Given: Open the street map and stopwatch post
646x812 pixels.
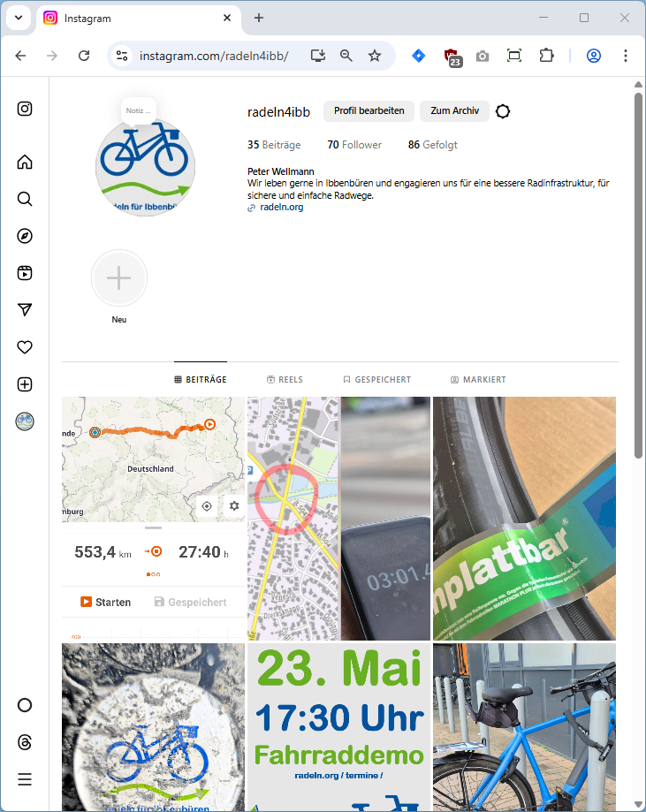Looking at the screenshot, I should [338, 519].
